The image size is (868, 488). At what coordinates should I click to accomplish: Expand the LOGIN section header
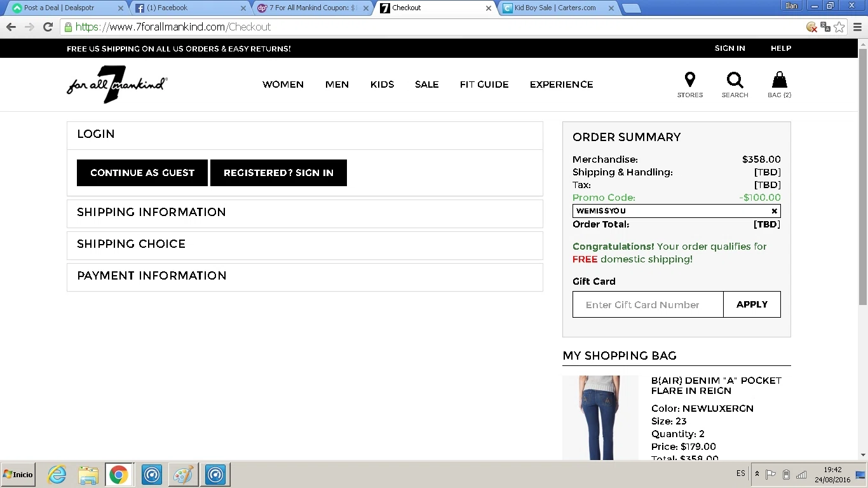(305, 135)
